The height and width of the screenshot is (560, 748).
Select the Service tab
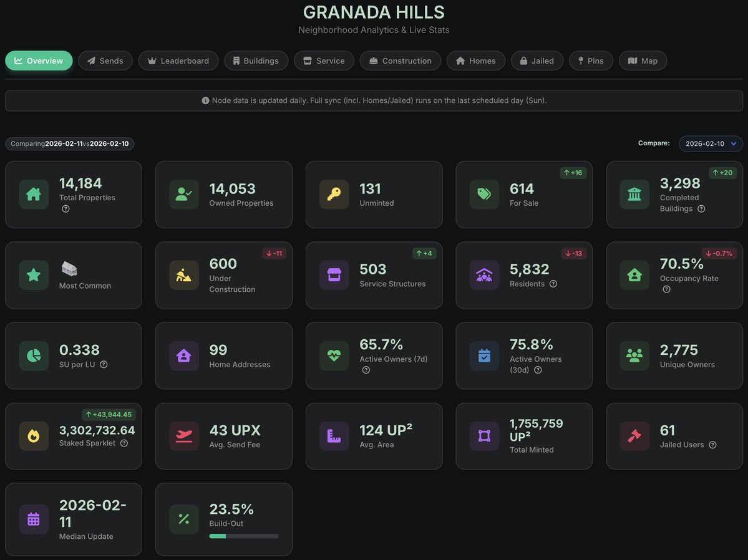click(x=324, y=60)
